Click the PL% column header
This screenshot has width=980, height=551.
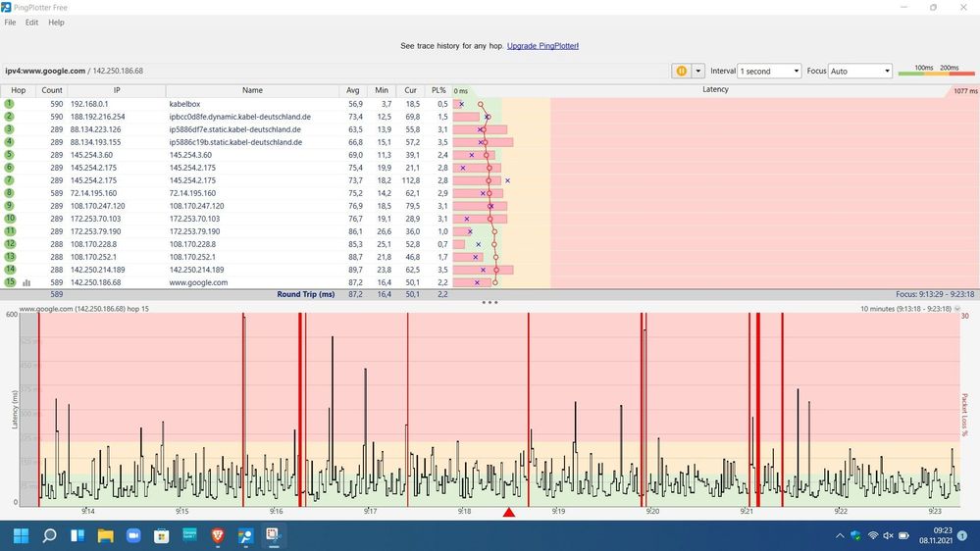[438, 90]
